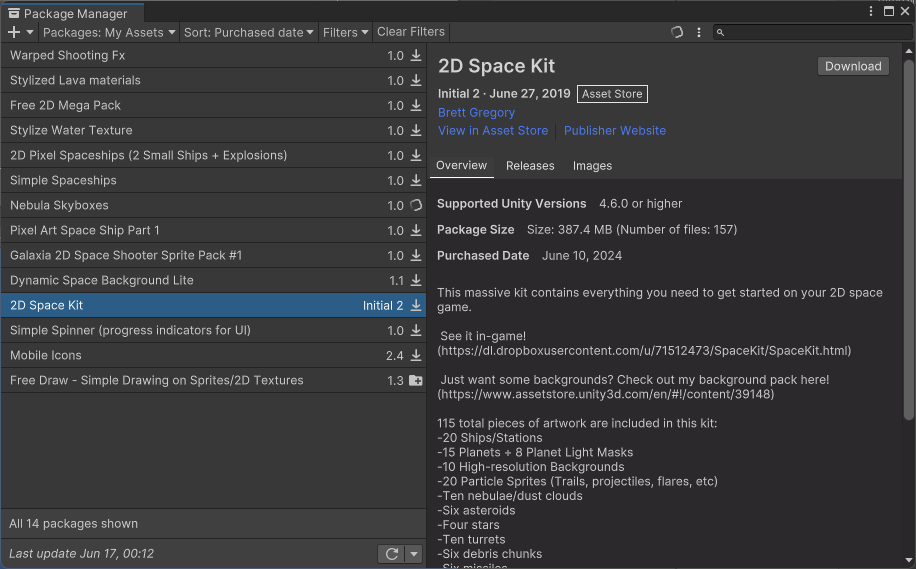Open the Sort: Purchased date dropdown
The width and height of the screenshot is (916, 569).
click(249, 32)
